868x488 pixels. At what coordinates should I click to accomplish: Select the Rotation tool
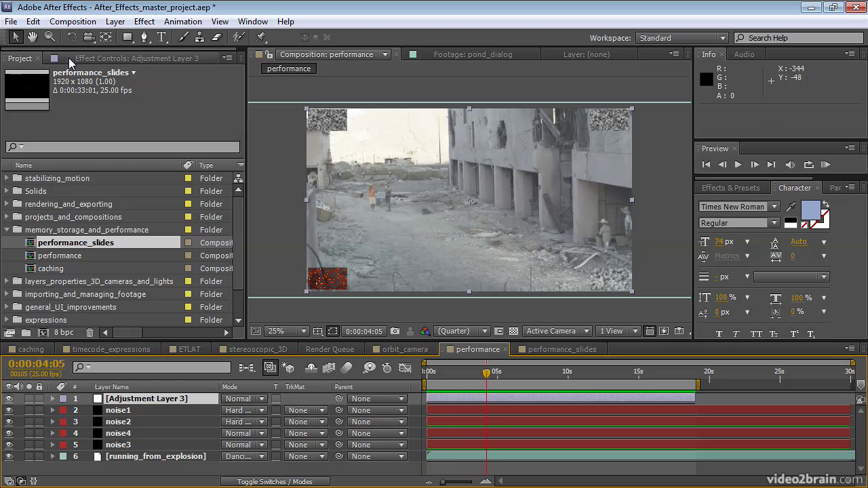click(x=71, y=37)
